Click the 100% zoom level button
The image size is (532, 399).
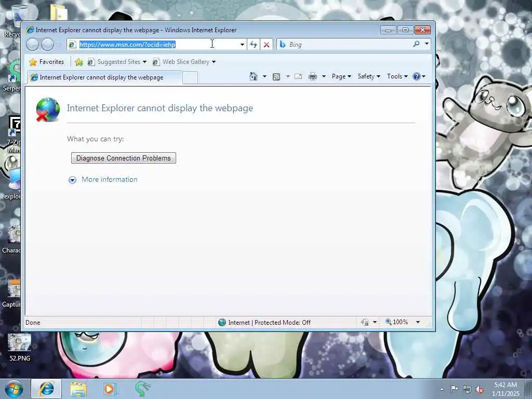pyautogui.click(x=396, y=322)
